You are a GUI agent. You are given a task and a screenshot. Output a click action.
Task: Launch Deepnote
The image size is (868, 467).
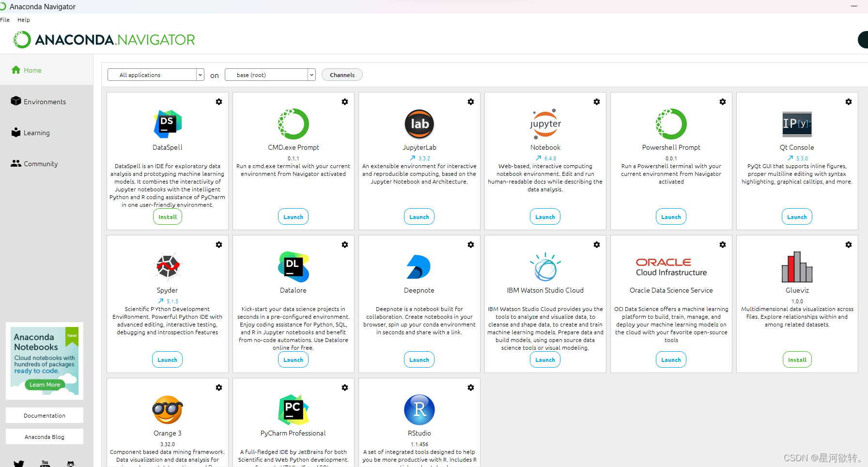pyautogui.click(x=419, y=359)
